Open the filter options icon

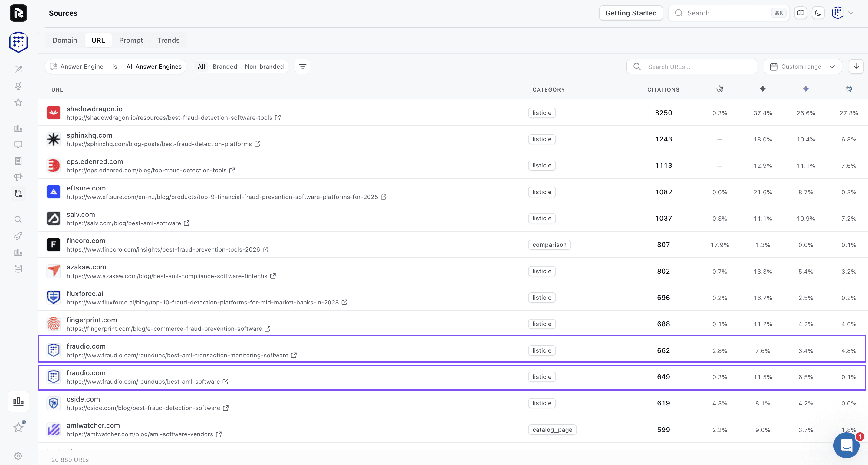pyautogui.click(x=303, y=67)
